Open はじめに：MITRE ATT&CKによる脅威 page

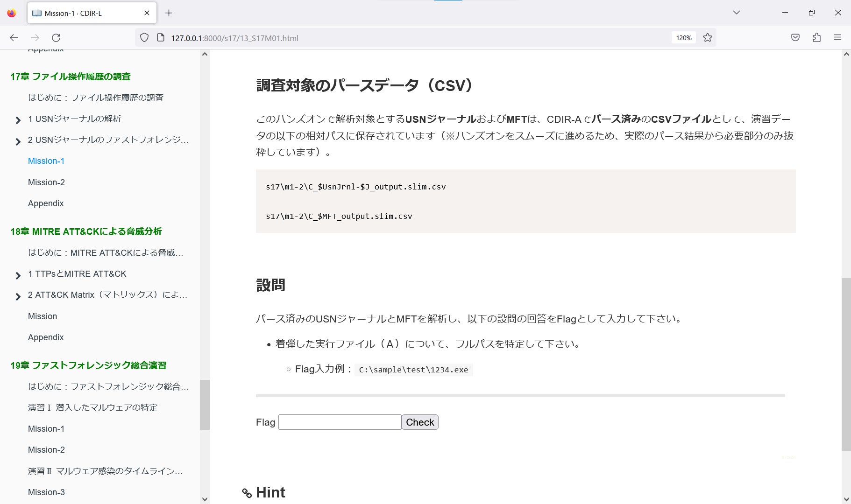click(x=106, y=252)
